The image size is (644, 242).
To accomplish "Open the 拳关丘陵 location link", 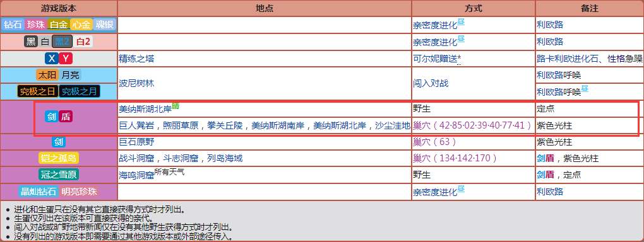I will [225, 126].
